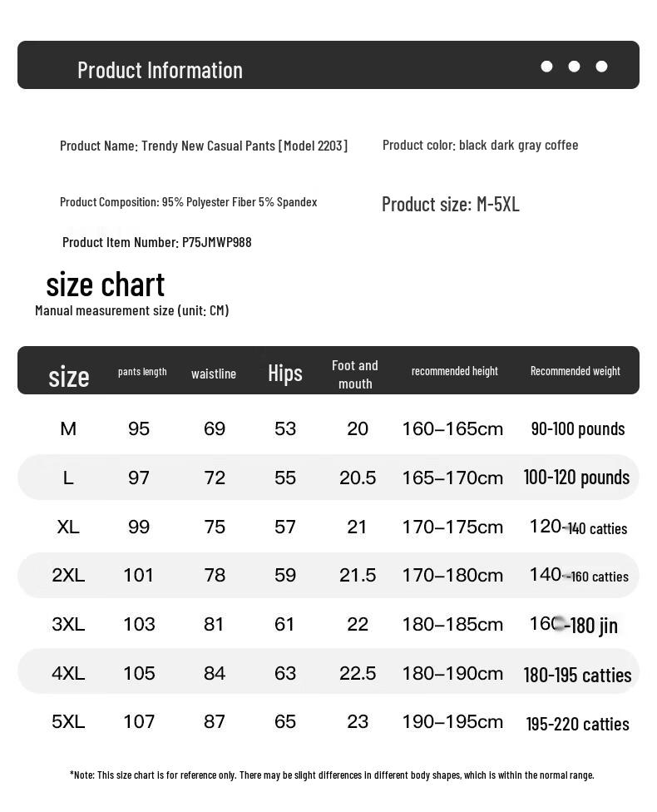Select the M size row label
The width and height of the screenshot is (657, 812).
(68, 428)
